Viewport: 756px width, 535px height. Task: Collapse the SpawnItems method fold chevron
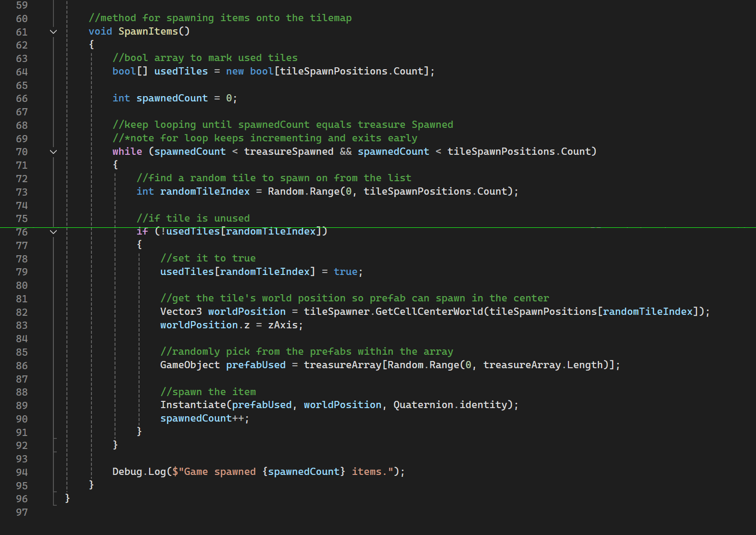[53, 32]
